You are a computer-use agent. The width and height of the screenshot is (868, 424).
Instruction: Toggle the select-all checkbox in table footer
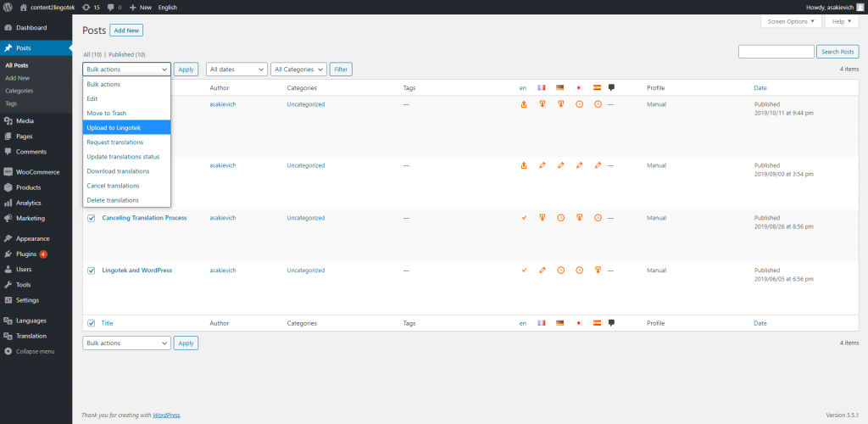pyautogui.click(x=92, y=323)
